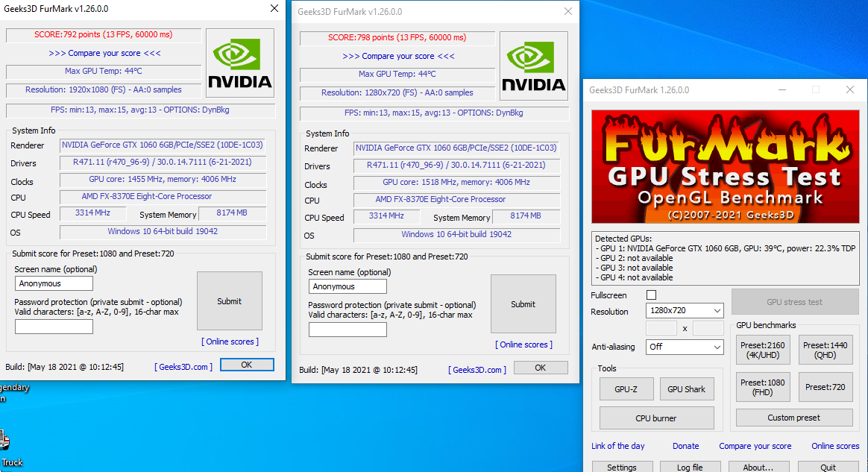
Task: Click GPU core: 1518 MHz clocks text
Action: click(x=456, y=182)
